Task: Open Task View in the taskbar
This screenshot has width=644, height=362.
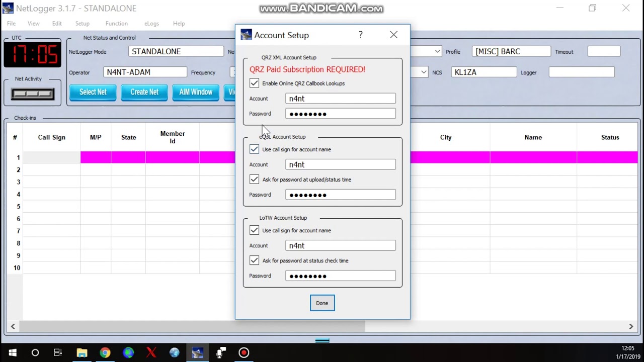Action: coord(58,353)
